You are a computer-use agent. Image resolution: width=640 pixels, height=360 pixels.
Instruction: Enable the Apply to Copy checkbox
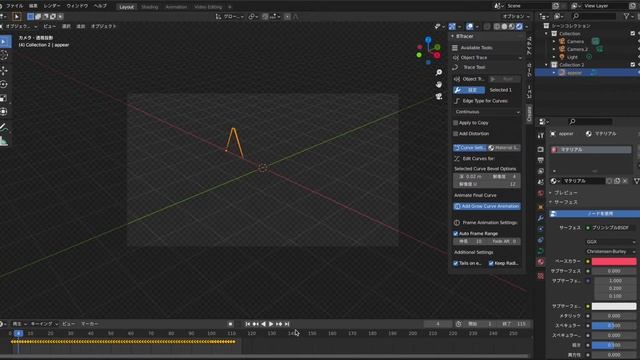(x=456, y=123)
